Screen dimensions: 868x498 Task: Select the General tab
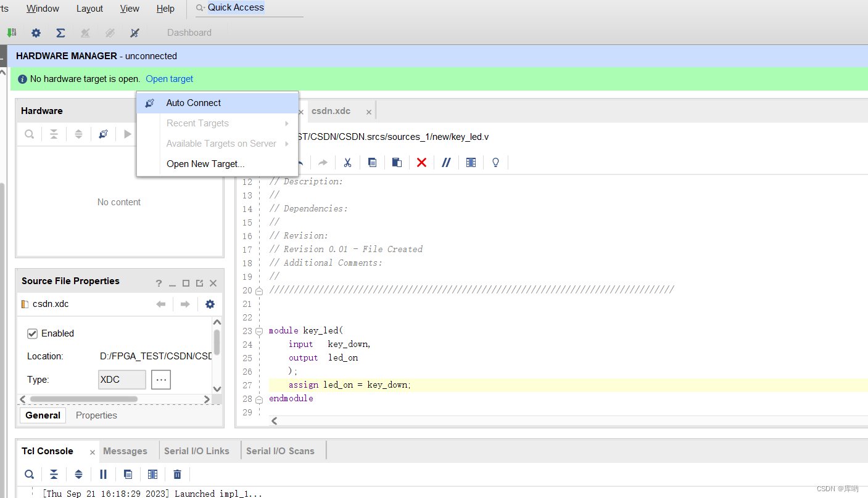click(43, 415)
